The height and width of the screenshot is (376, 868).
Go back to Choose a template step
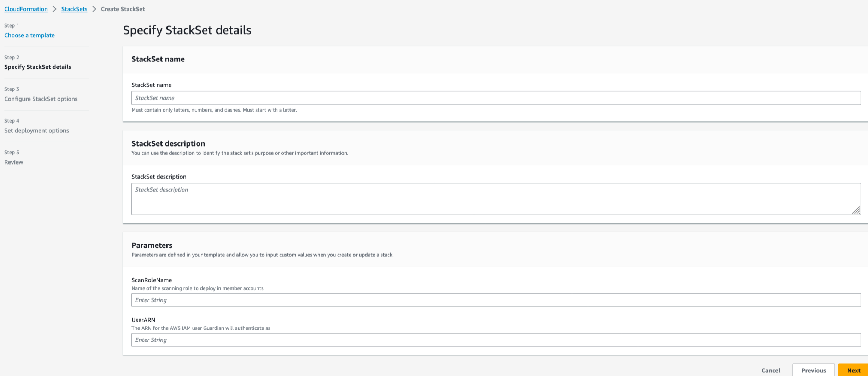click(x=29, y=35)
